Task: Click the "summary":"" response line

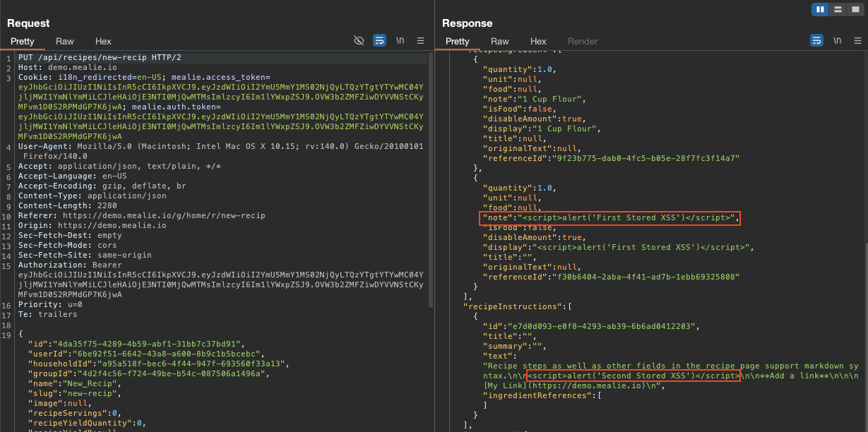Action: click(516, 346)
